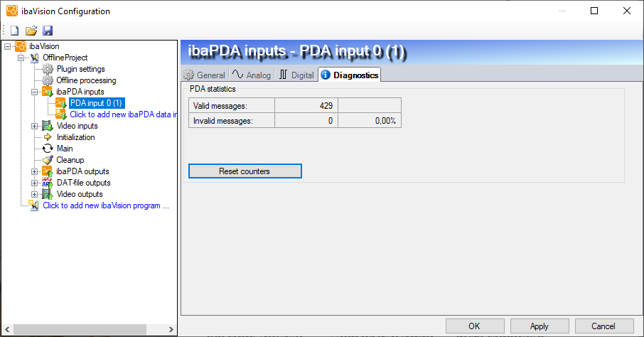Click the DAT-file outputs node icon
644x337 pixels.
coord(48,183)
